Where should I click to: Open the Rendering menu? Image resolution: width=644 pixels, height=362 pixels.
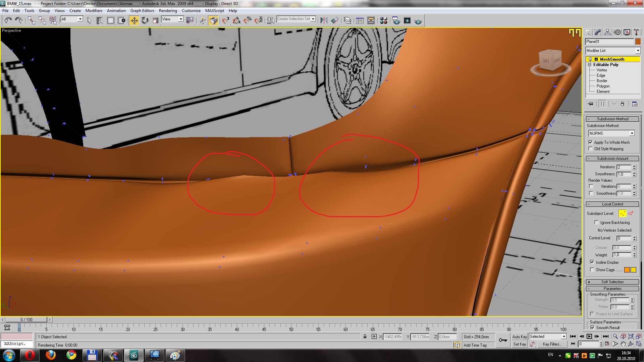coord(168,11)
